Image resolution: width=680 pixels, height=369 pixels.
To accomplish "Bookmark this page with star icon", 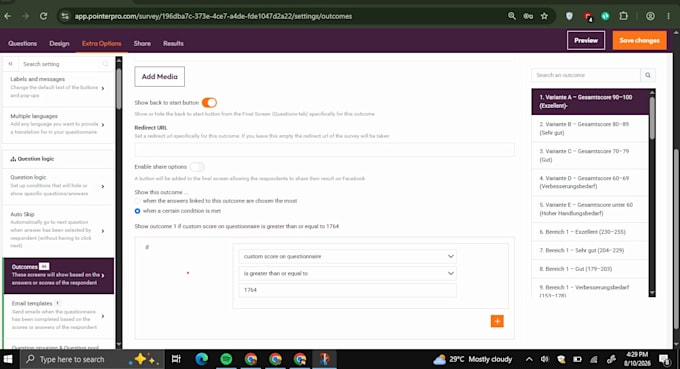I will [x=544, y=16].
